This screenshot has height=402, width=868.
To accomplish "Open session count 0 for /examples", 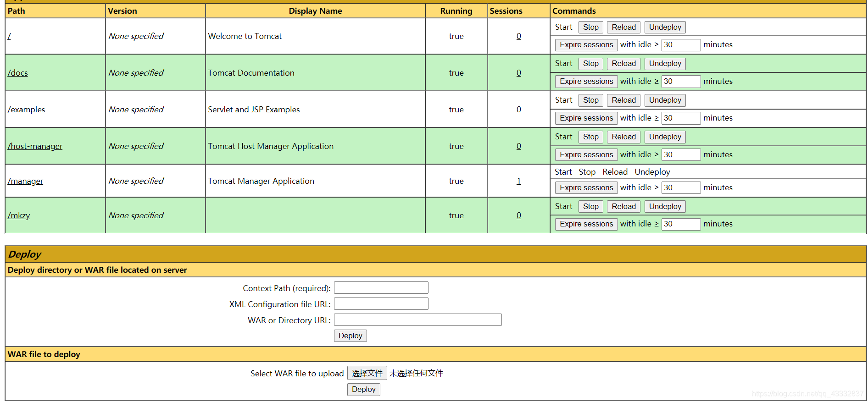I will pyautogui.click(x=519, y=110).
